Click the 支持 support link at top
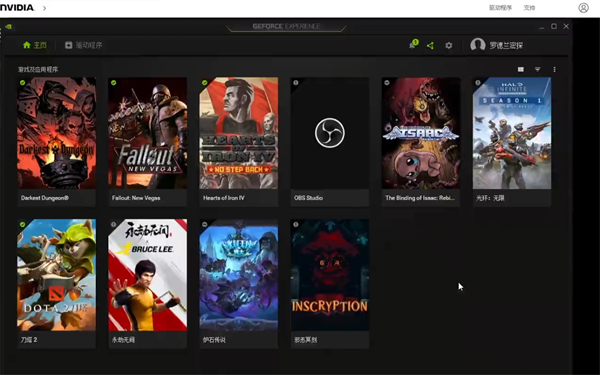The height and width of the screenshot is (375, 600). (529, 8)
